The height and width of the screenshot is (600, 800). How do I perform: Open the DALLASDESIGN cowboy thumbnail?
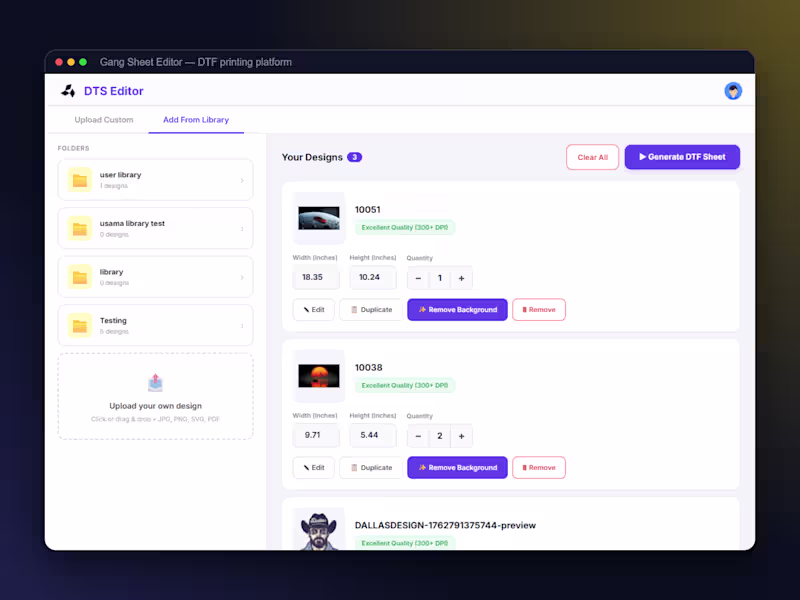tap(319, 531)
